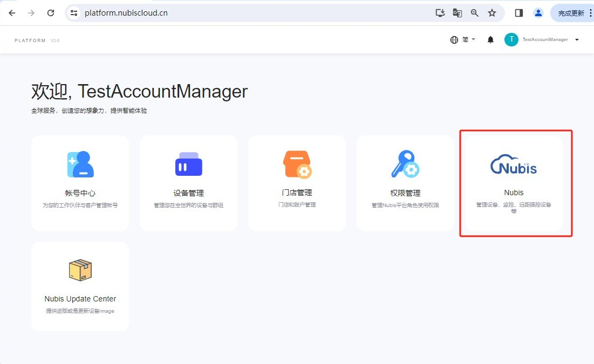The image size is (594, 364).
Task: Click the Nubis Update Center title
Action: pyautogui.click(x=80, y=299)
